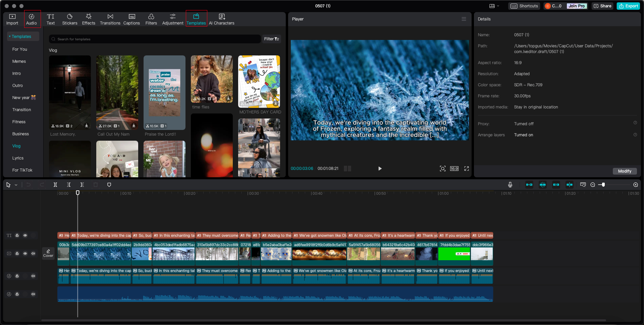644x325 pixels.
Task: Open the Select tool dropdown chevron
Action: click(16, 185)
